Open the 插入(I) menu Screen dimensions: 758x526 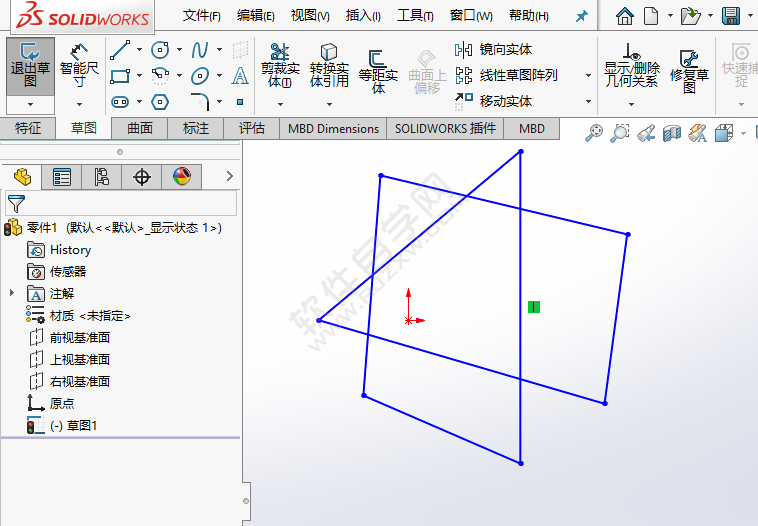tap(363, 16)
